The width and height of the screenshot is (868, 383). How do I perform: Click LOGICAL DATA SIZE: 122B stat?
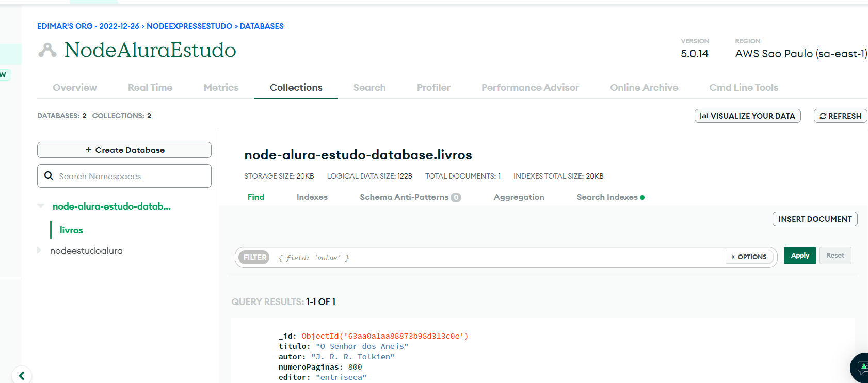point(369,176)
